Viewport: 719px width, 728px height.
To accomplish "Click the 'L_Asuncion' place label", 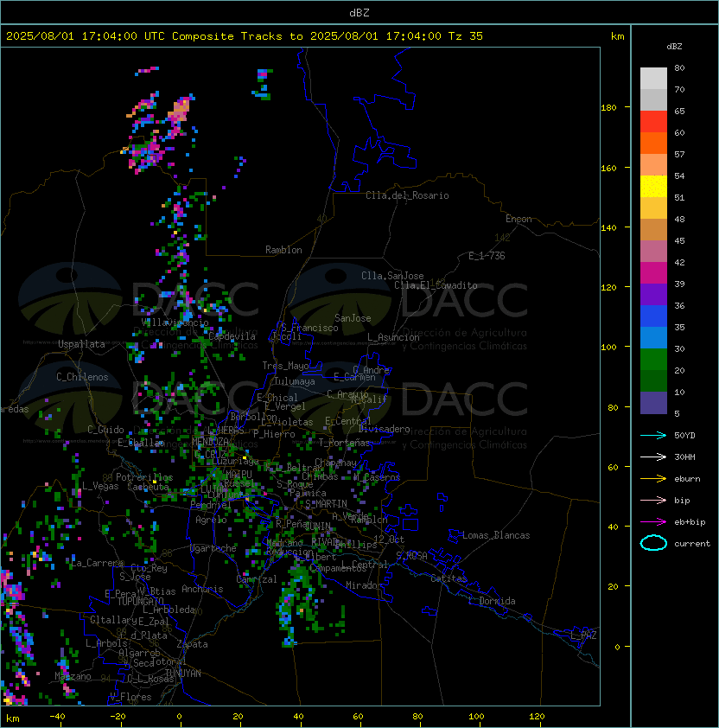I will tap(393, 337).
